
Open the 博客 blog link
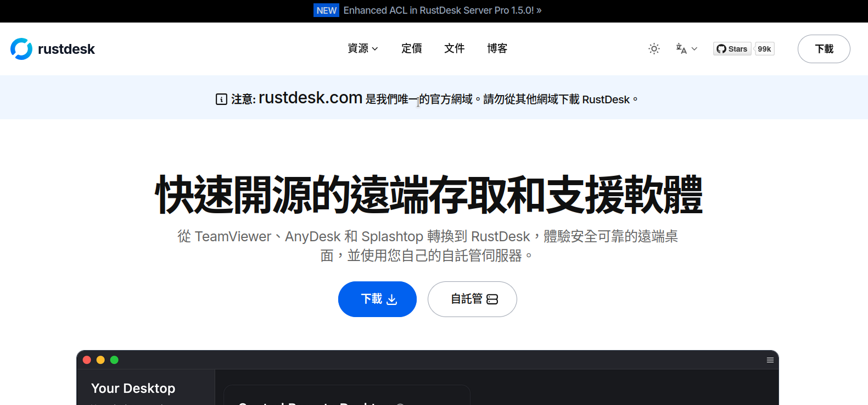(497, 49)
